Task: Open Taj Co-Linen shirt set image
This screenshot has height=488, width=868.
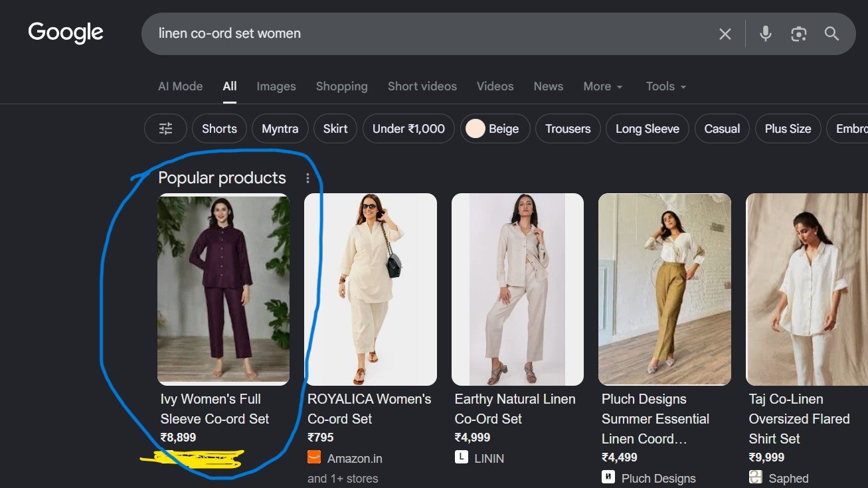Action: [x=807, y=289]
